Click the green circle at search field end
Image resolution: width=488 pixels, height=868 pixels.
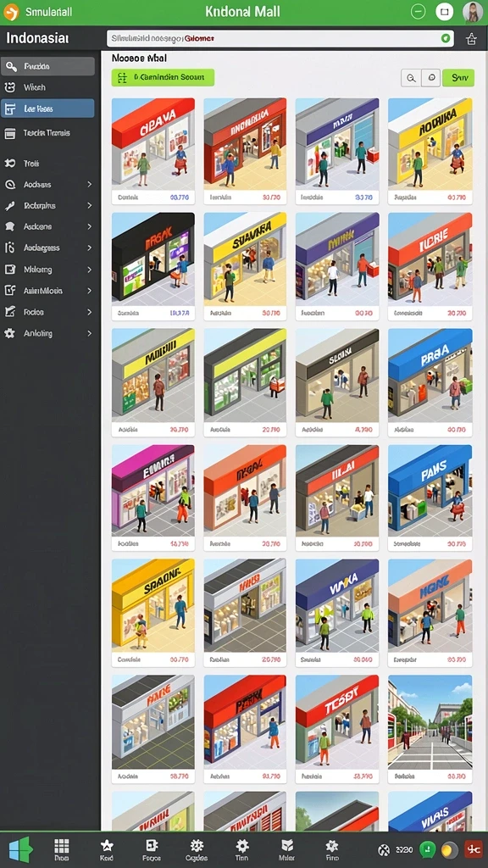pyautogui.click(x=446, y=39)
